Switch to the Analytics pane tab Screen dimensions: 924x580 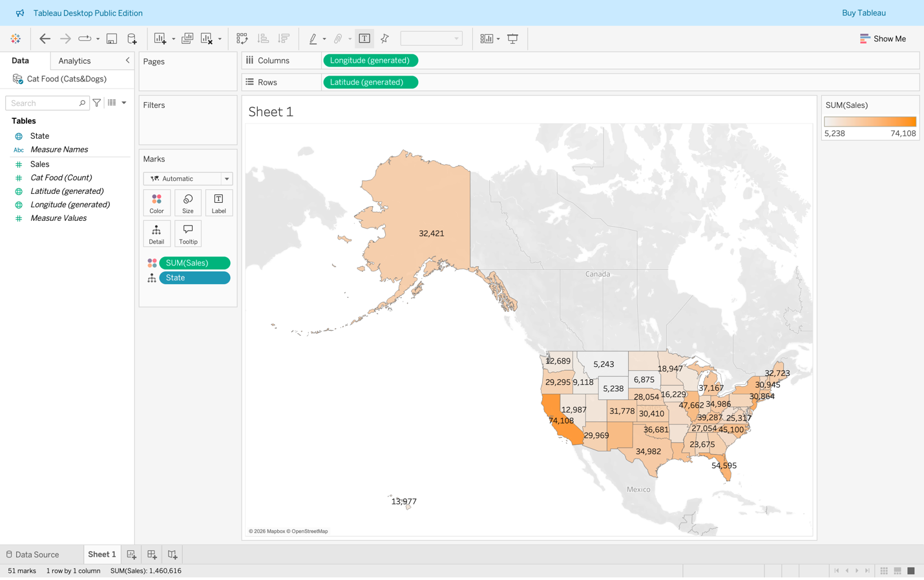74,61
